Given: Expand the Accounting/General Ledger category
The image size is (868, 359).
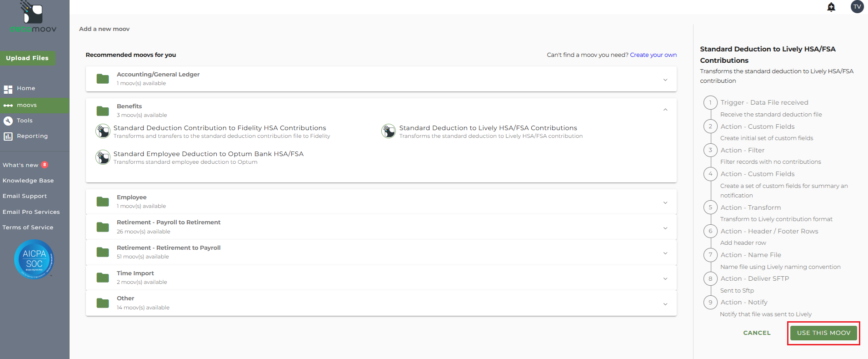Looking at the screenshot, I should pyautogui.click(x=665, y=80).
